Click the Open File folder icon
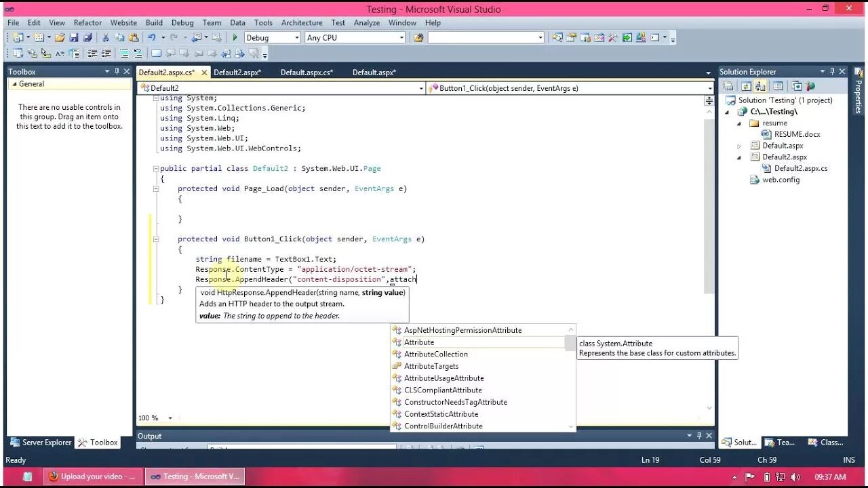The width and height of the screenshot is (868, 488). [60, 38]
